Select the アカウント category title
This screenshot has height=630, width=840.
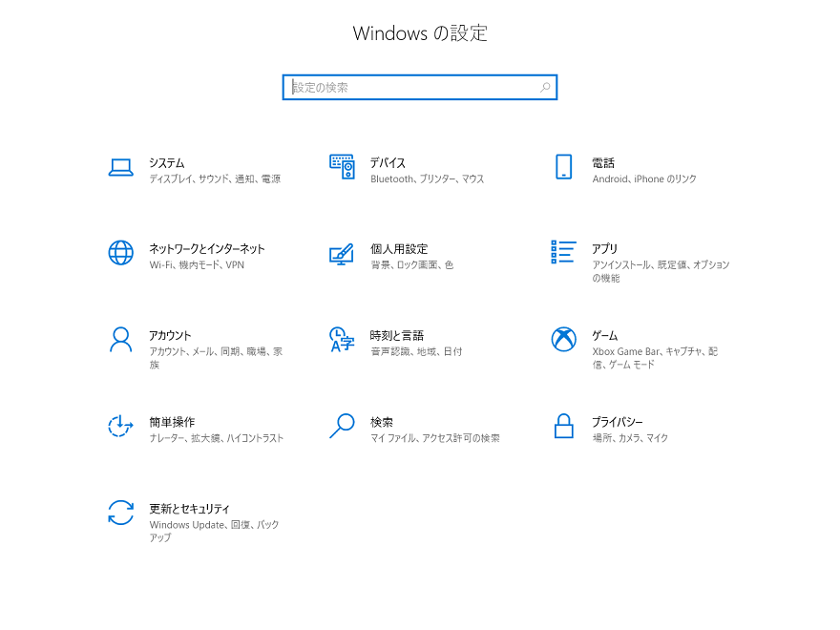(170, 336)
